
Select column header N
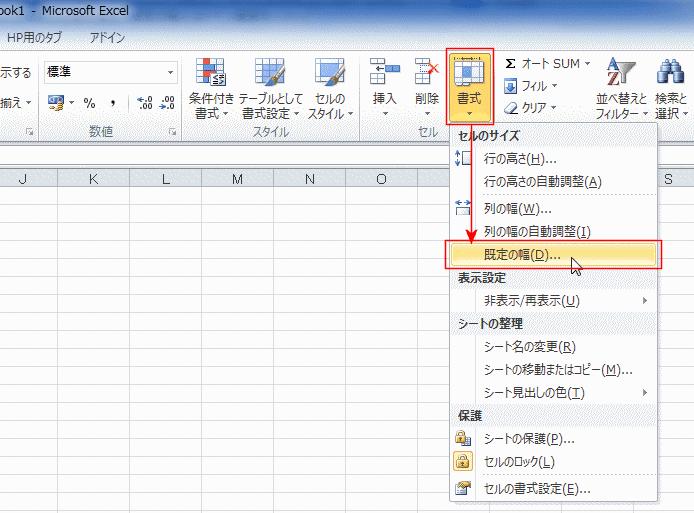(310, 179)
